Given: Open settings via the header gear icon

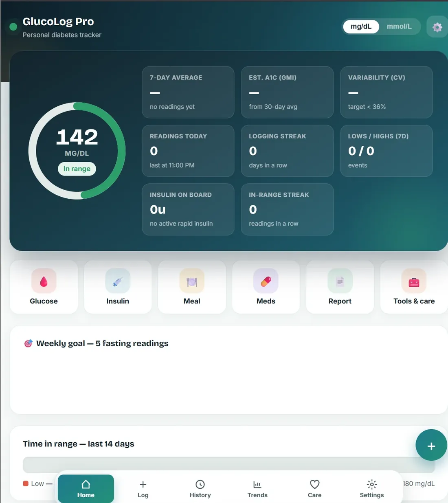Looking at the screenshot, I should pyautogui.click(x=437, y=27).
